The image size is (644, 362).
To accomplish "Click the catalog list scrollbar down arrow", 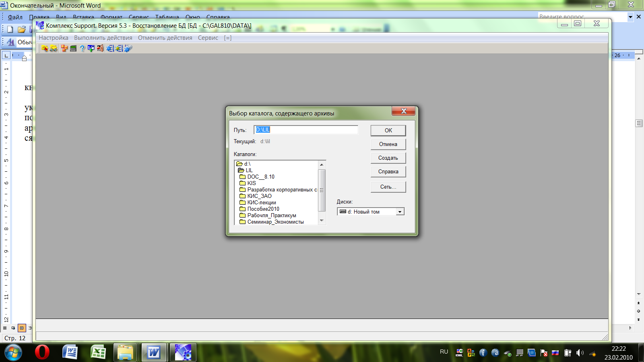I will click(322, 220).
